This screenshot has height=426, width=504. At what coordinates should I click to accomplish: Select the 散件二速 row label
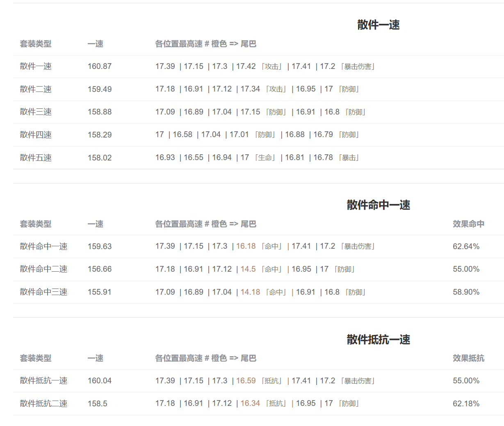(36, 89)
